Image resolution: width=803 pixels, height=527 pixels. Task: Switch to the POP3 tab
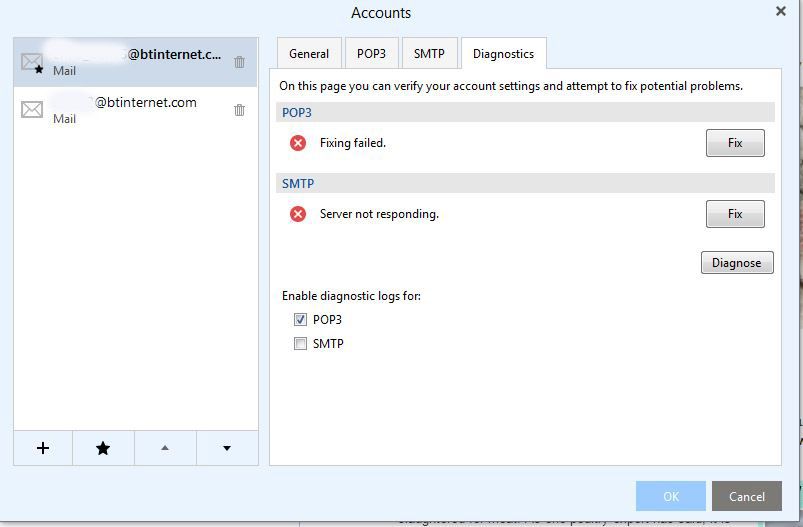371,54
